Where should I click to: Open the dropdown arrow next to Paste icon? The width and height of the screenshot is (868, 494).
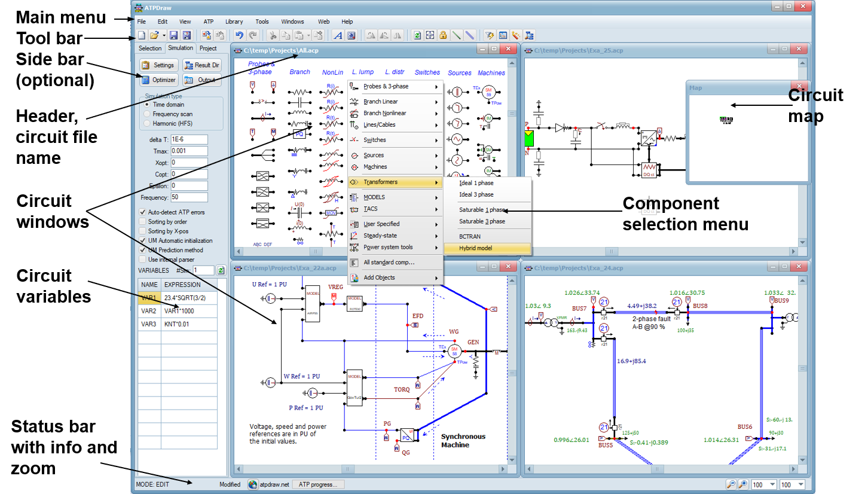click(308, 35)
